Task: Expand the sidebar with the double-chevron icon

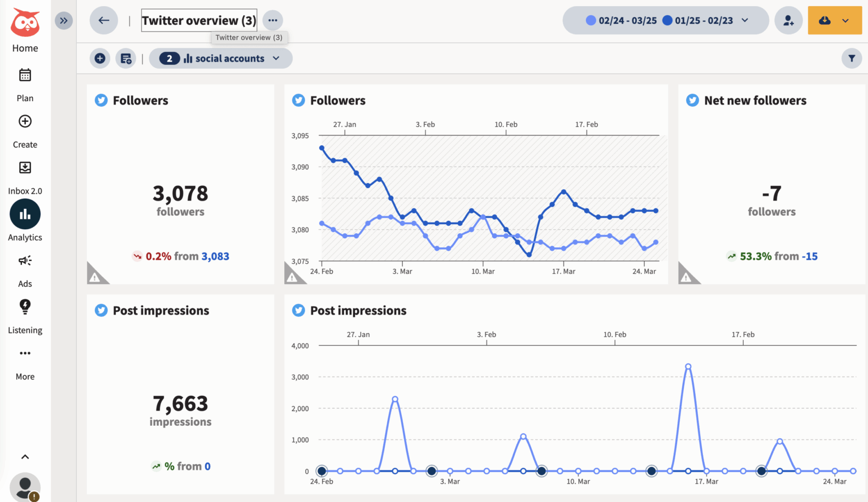Action: point(63,20)
